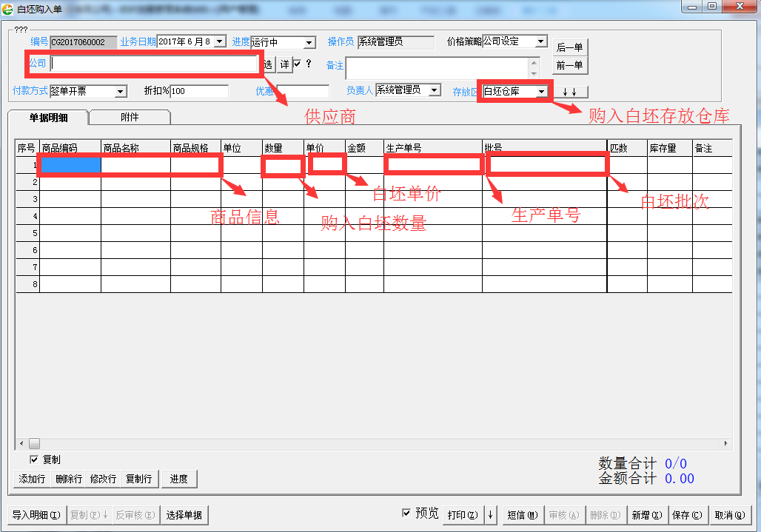Click the 商品名称 column header
This screenshot has height=532, width=761.
136,148
